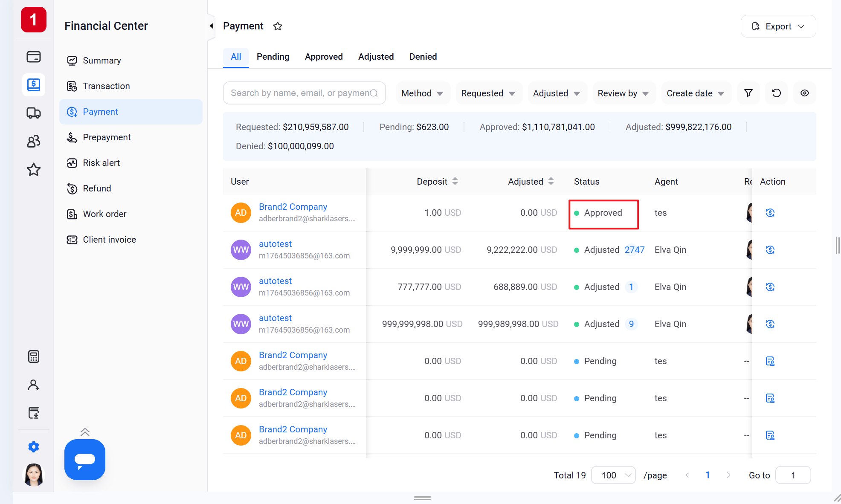841x504 pixels.
Task: Go to the next page arrow
Action: pyautogui.click(x=728, y=475)
